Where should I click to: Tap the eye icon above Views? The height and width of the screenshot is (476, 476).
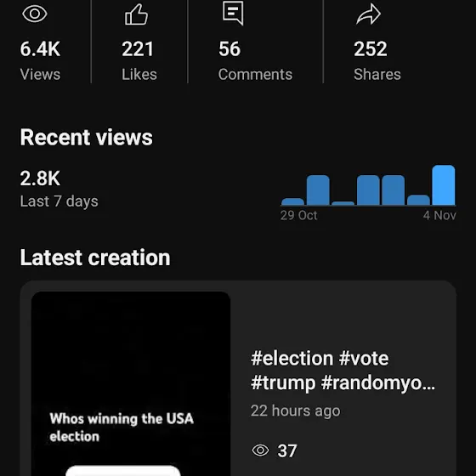(35, 14)
